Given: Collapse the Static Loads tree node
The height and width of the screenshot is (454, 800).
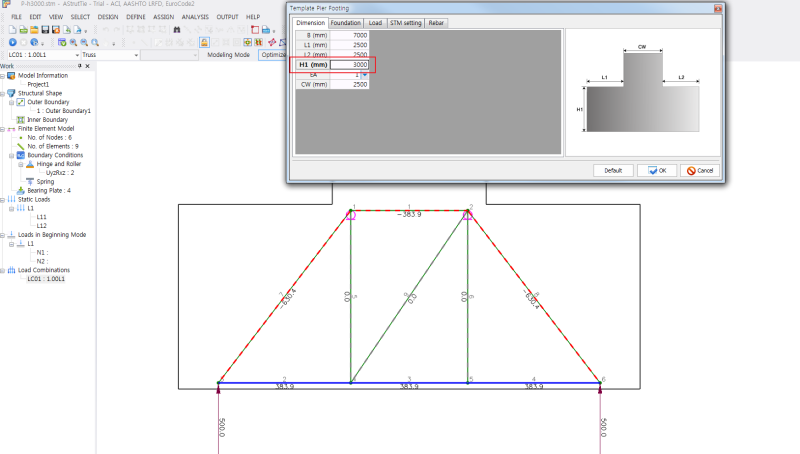Looking at the screenshot, I should coord(3,200).
